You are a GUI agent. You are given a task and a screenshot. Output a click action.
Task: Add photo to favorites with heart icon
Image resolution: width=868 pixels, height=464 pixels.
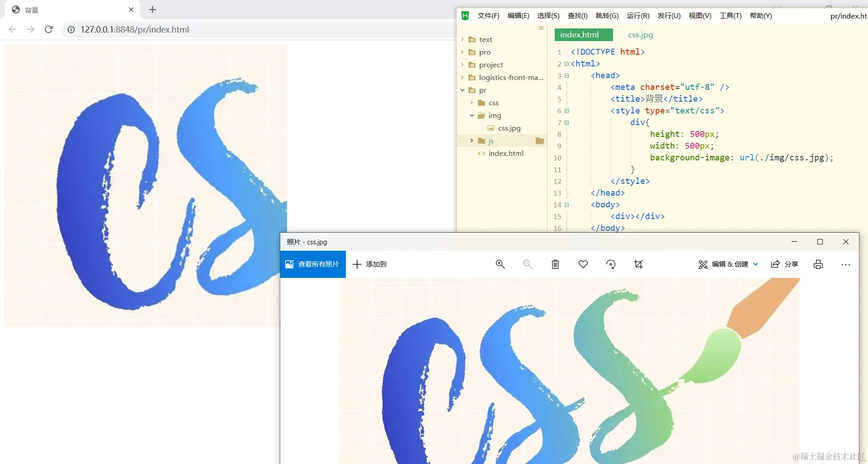tap(583, 264)
